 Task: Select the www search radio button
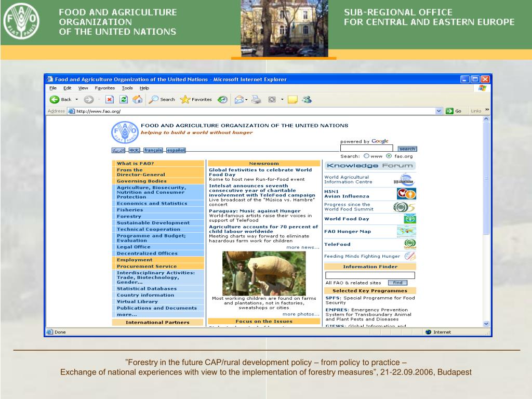[366, 156]
